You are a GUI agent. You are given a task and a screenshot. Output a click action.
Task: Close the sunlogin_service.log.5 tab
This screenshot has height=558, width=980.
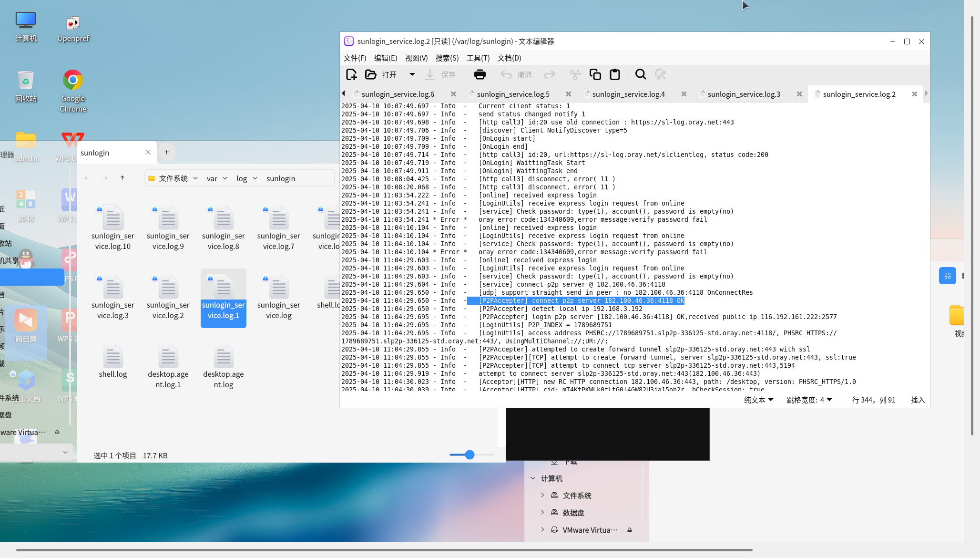[568, 94]
